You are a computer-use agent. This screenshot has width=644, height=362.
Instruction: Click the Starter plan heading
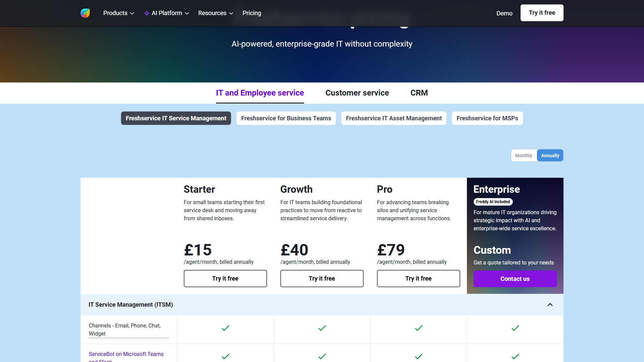point(199,189)
